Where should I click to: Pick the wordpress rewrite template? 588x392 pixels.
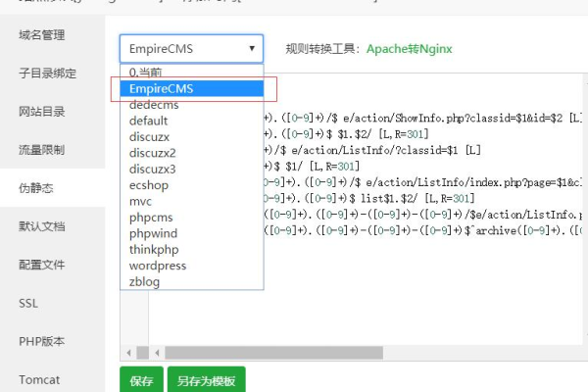[x=157, y=266]
